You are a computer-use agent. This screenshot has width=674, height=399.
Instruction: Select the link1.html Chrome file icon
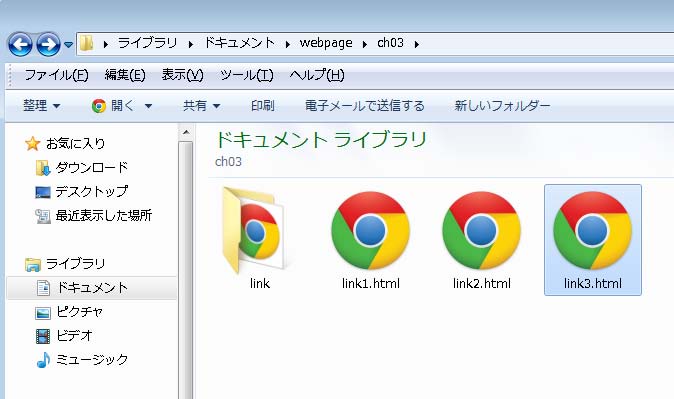point(370,230)
